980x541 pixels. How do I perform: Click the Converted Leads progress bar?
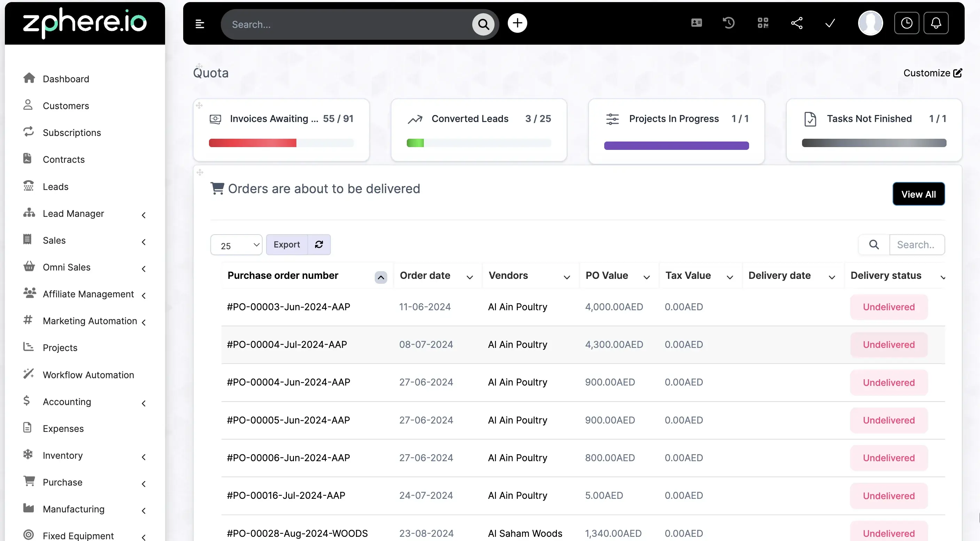(x=479, y=143)
